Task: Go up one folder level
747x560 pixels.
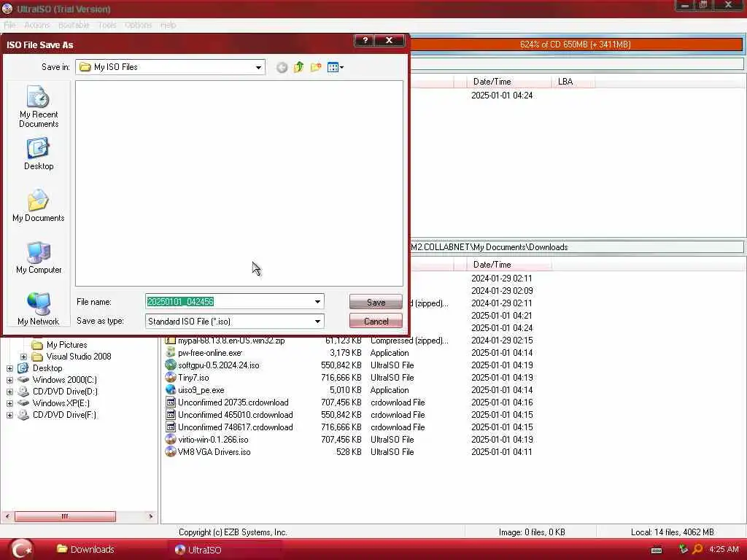Action: pos(298,67)
